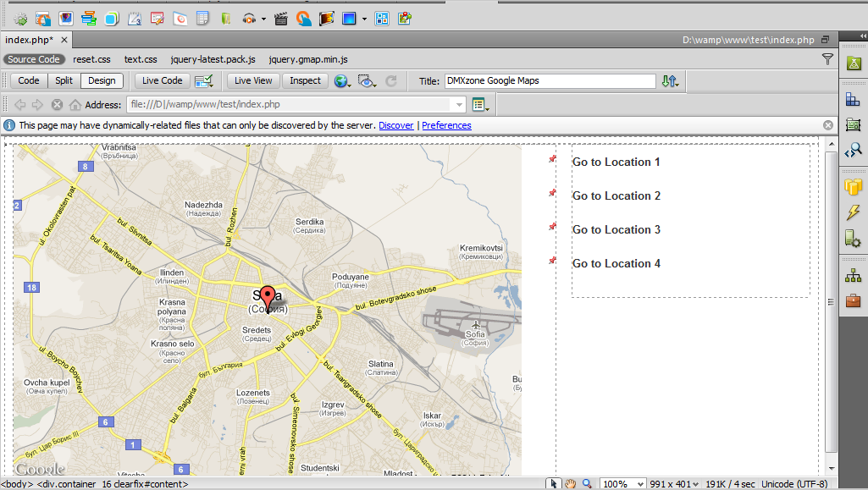Viewport: 868px width, 490px height.
Task: Click the Preferences link
Action: (x=447, y=125)
